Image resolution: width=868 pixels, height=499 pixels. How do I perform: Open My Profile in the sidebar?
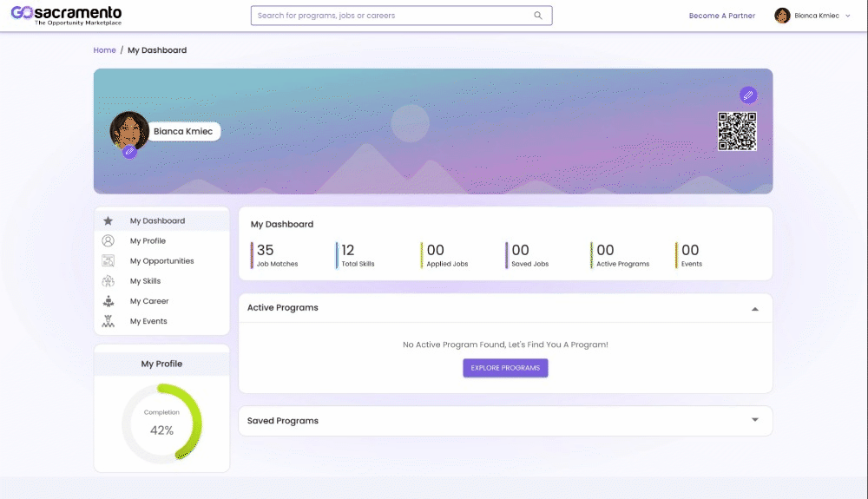coord(161,240)
